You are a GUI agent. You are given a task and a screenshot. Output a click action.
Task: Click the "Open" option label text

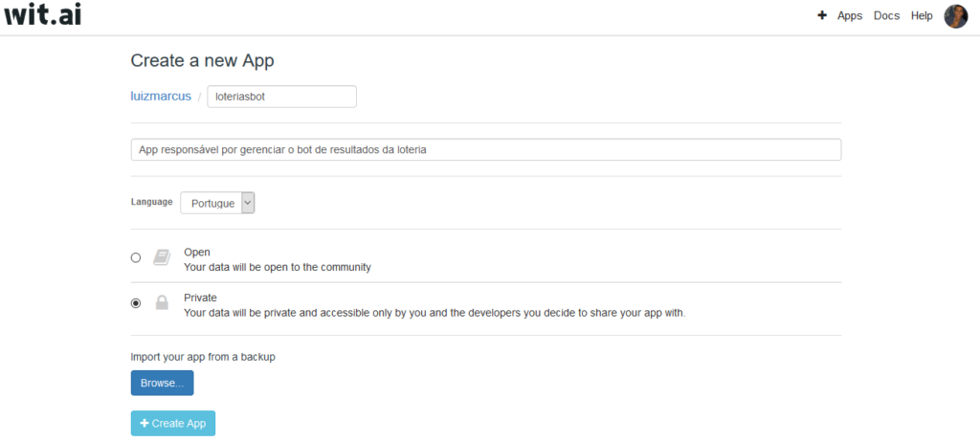point(196,252)
